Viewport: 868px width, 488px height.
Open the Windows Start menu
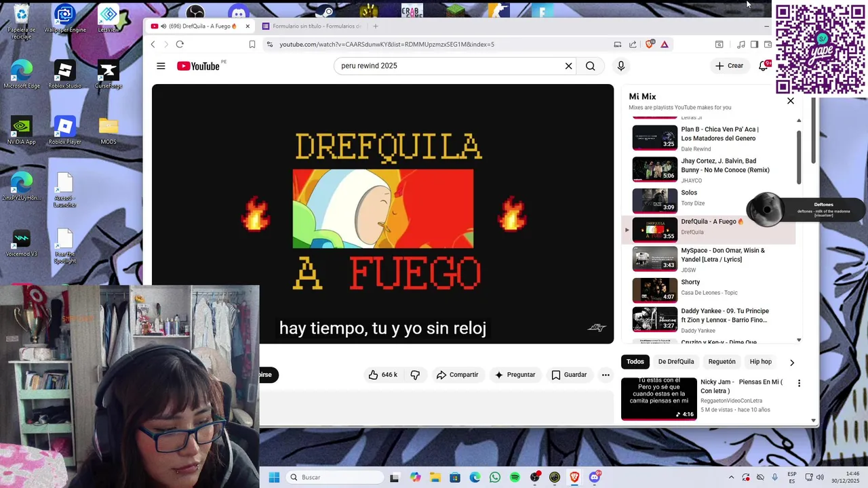click(274, 477)
